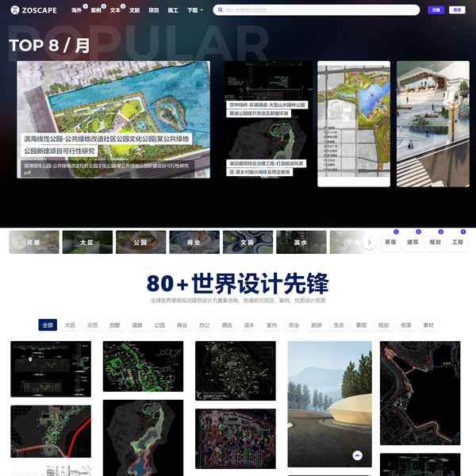
Task: Click the ZOSCAPE logo icon
Action: coord(15,10)
